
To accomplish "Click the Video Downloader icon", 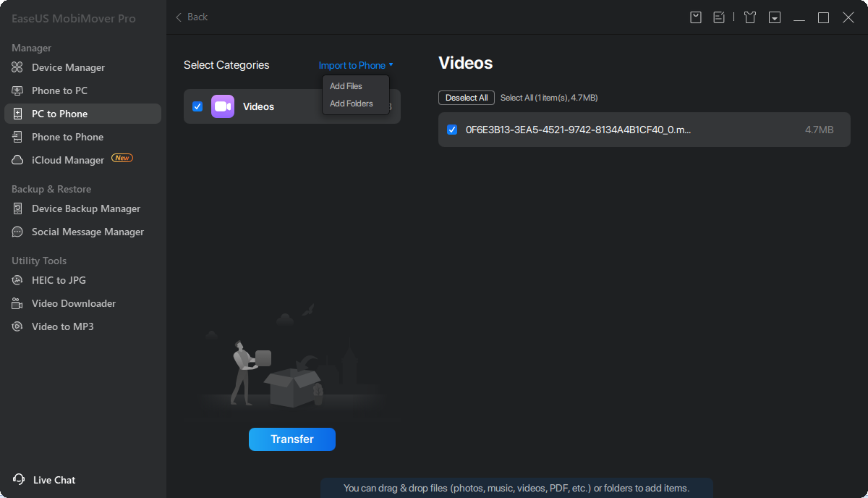I will point(17,303).
